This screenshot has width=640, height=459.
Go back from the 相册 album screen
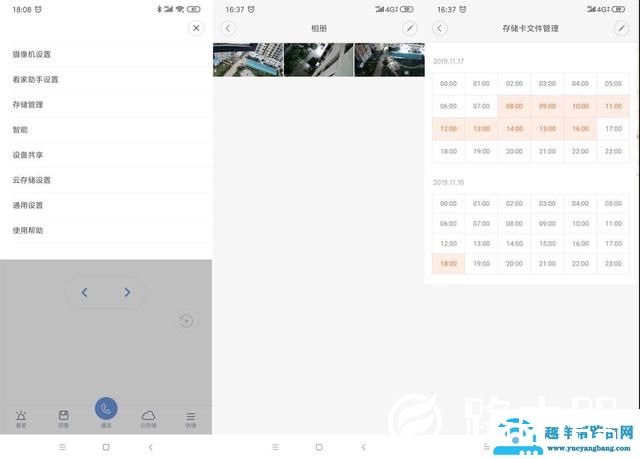[x=228, y=28]
